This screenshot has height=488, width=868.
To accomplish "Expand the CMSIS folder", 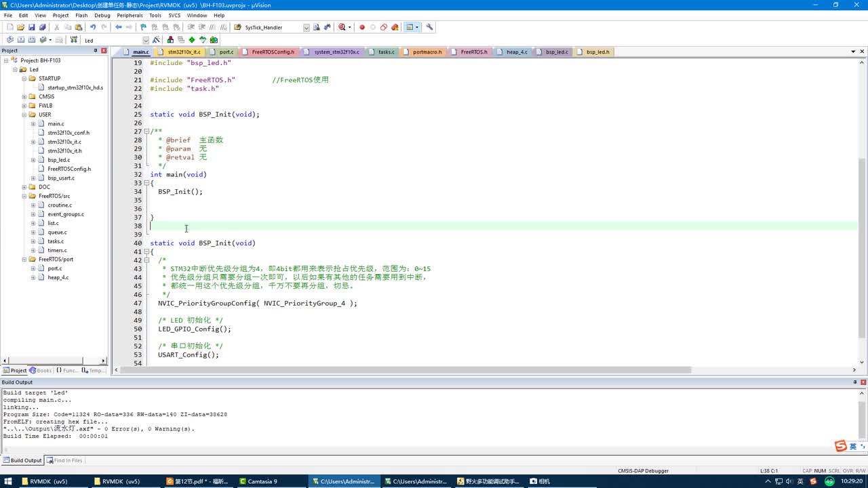I will (x=24, y=97).
